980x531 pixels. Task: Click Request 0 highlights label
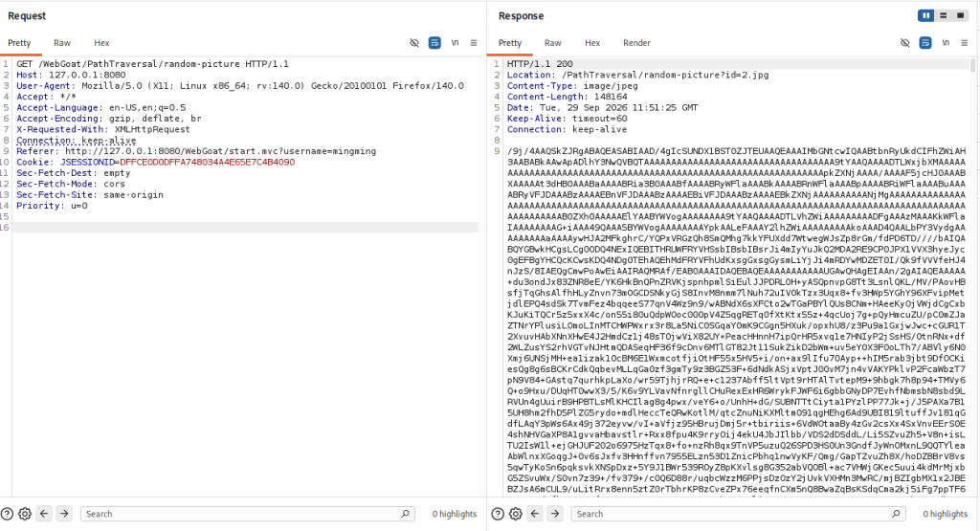click(x=455, y=514)
